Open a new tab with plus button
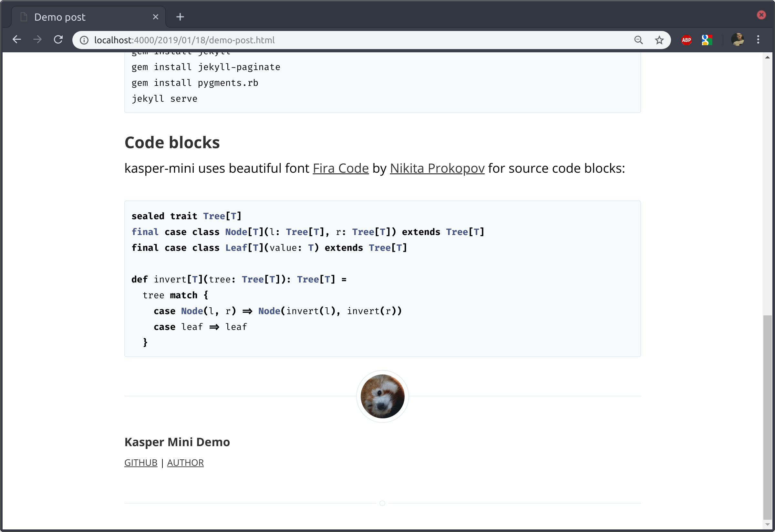Image resolution: width=775 pixels, height=532 pixels. (x=180, y=17)
